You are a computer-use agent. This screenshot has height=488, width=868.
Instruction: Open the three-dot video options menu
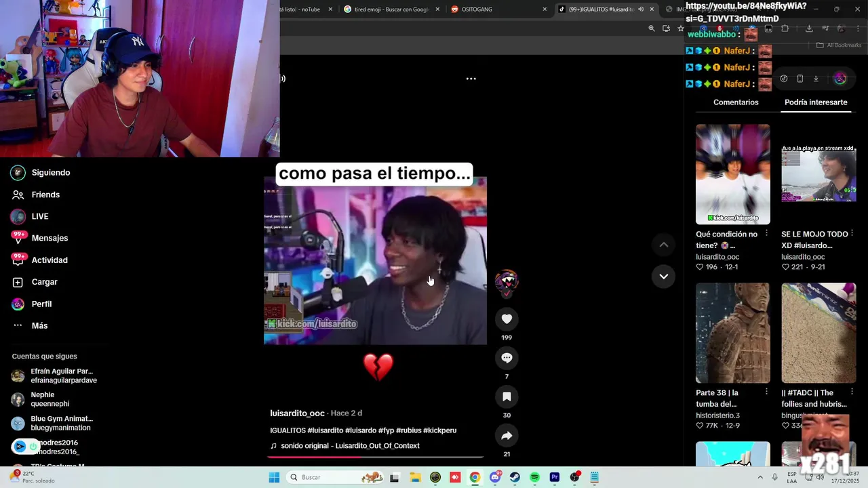471,79
